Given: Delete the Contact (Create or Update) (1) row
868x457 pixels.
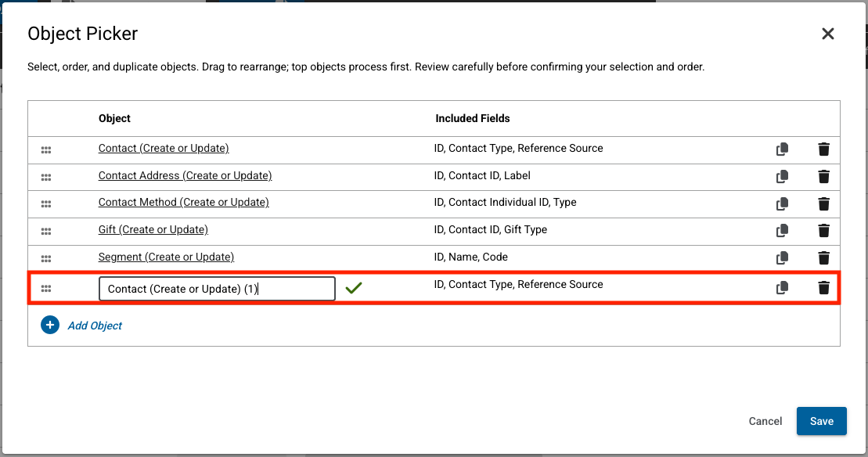Looking at the screenshot, I should pyautogui.click(x=823, y=288).
